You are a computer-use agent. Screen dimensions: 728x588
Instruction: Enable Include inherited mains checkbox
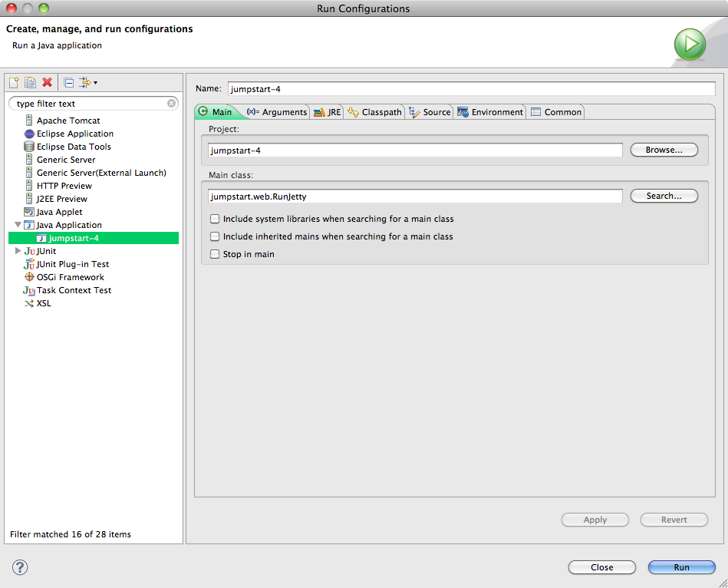point(215,236)
